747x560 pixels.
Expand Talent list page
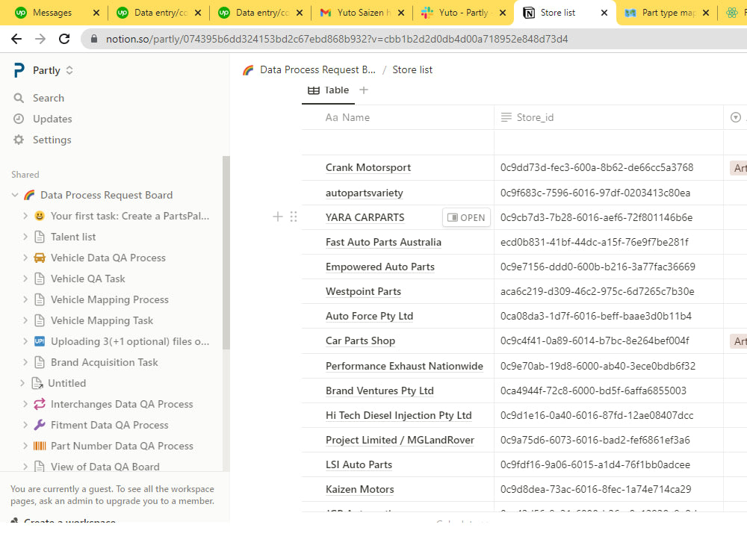(25, 237)
